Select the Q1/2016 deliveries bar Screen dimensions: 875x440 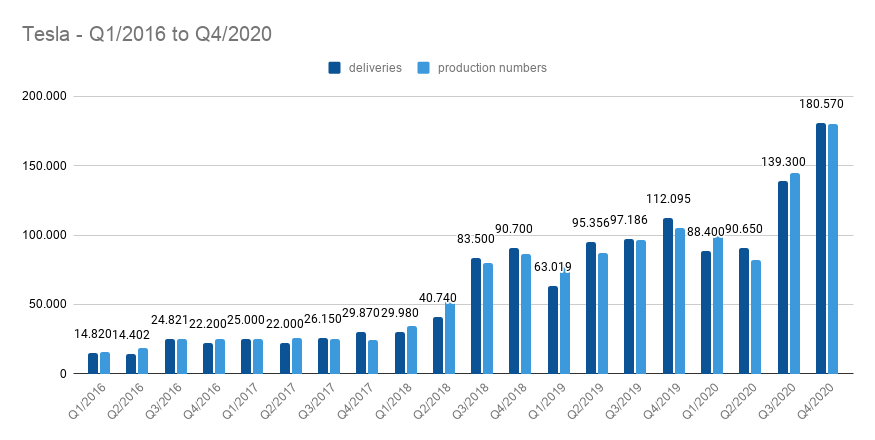(93, 364)
